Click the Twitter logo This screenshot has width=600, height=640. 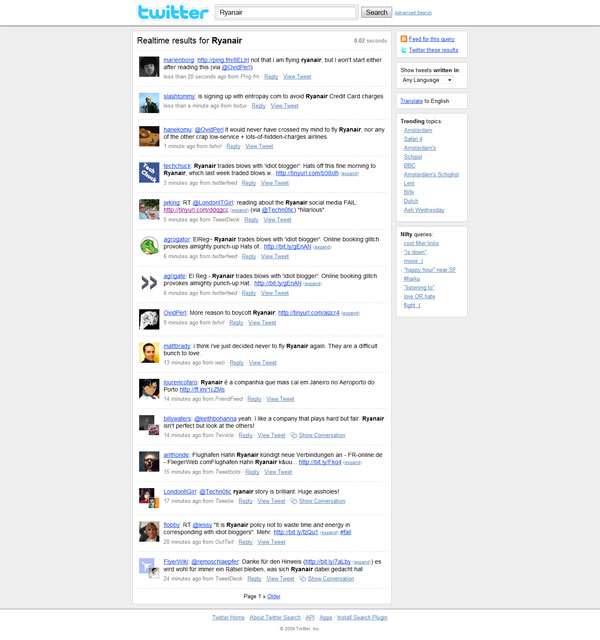click(173, 12)
